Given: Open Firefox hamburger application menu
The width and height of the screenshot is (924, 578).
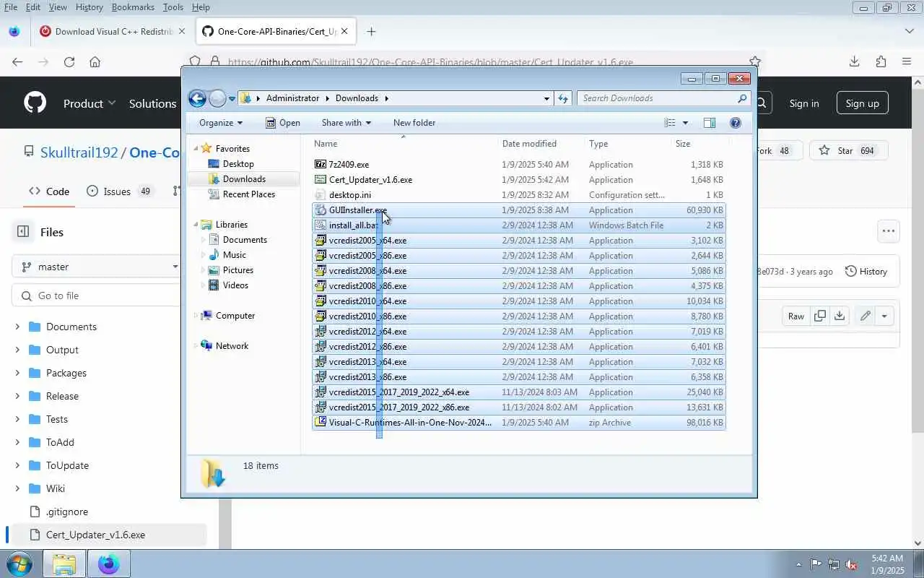Looking at the screenshot, I should click(907, 61).
